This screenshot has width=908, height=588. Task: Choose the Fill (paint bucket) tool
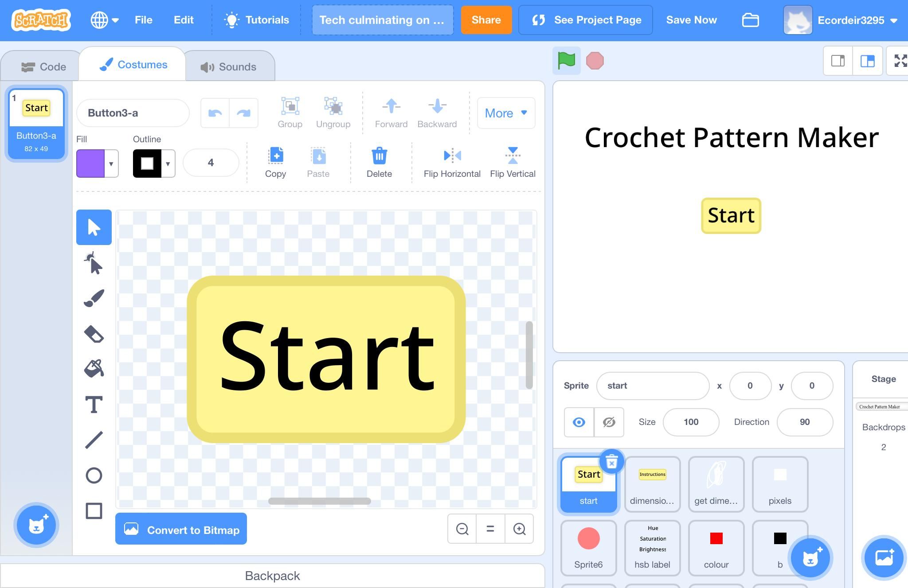click(94, 368)
